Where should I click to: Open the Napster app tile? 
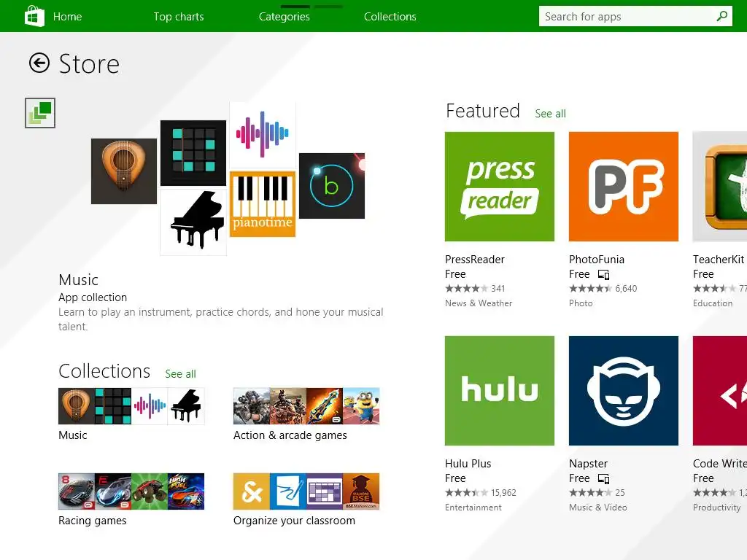[623, 391]
